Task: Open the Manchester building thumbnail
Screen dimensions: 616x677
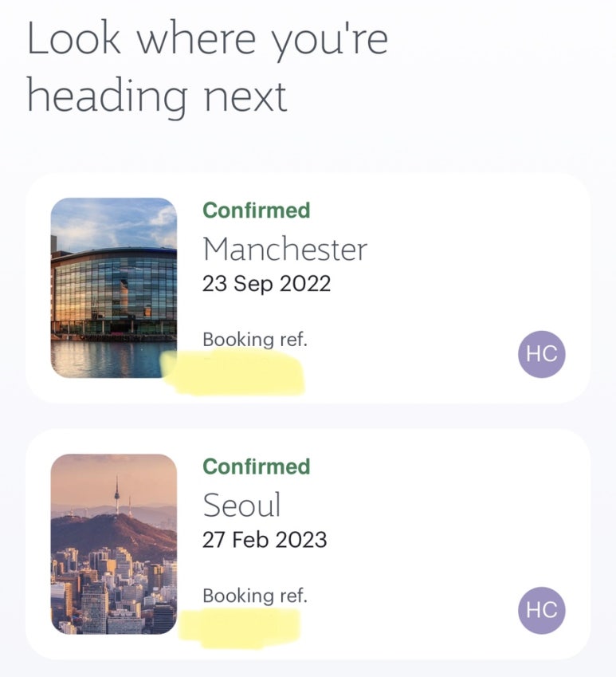Action: pos(114,288)
